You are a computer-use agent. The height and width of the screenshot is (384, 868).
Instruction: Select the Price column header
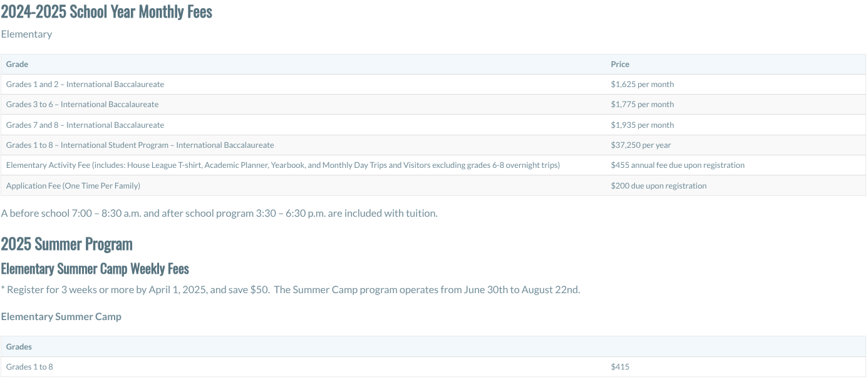pos(620,64)
